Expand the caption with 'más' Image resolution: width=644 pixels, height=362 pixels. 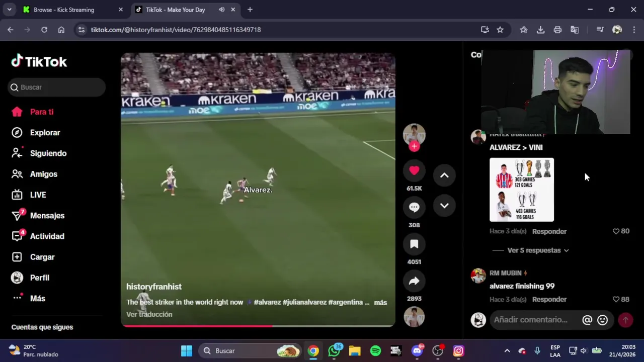tap(380, 303)
